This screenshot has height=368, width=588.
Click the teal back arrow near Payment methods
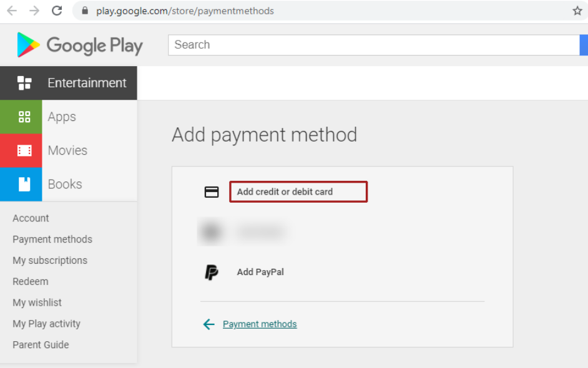(209, 324)
